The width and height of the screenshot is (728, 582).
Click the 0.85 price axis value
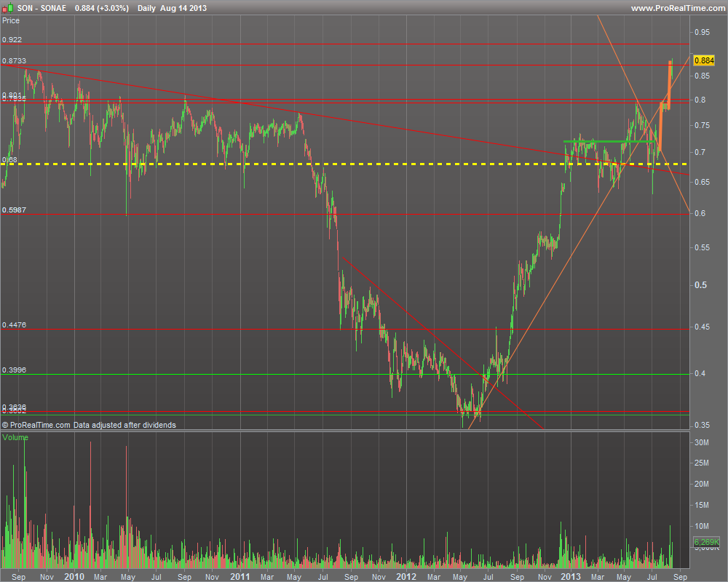pos(702,76)
